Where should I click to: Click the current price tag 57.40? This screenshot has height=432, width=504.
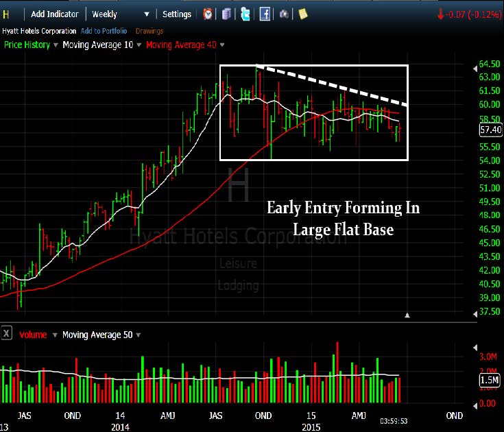pyautogui.click(x=490, y=130)
